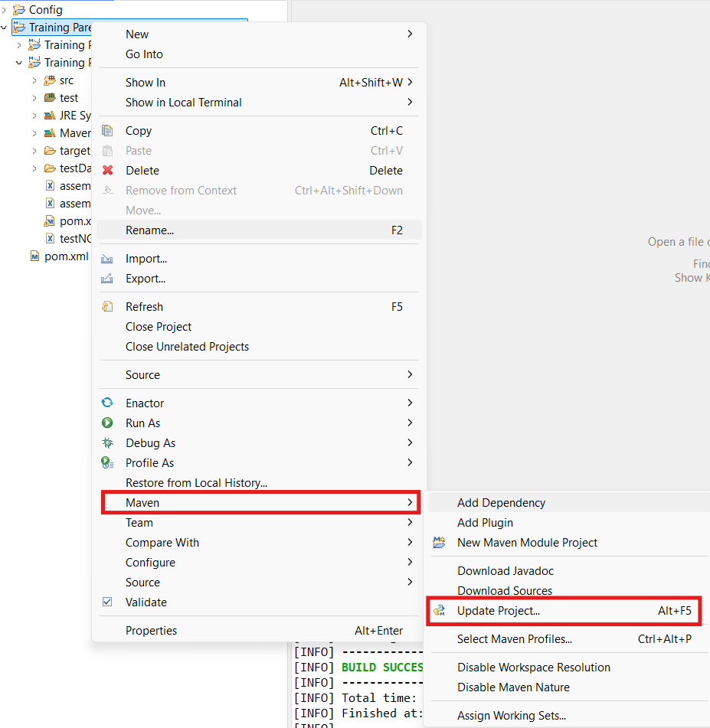Open the Maven submenu
Image resolution: width=710 pixels, height=728 pixels.
pyautogui.click(x=260, y=503)
